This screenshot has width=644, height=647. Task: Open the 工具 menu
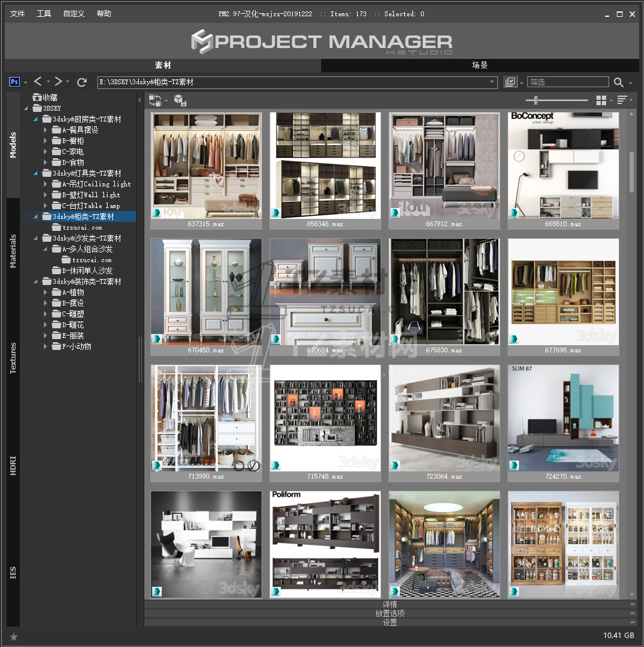click(x=44, y=14)
